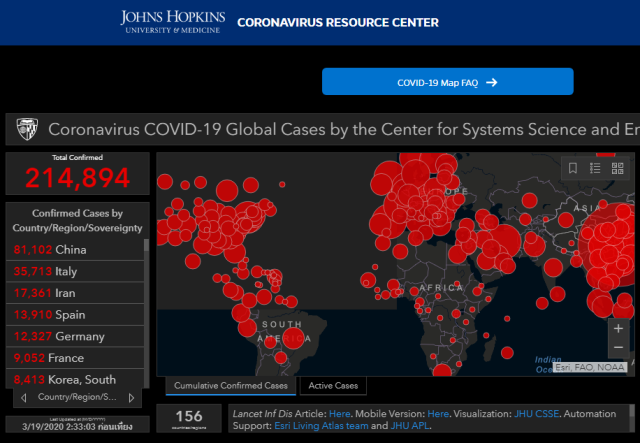Follow the JHU CSSE link
The image size is (640, 443).
pyautogui.click(x=536, y=414)
